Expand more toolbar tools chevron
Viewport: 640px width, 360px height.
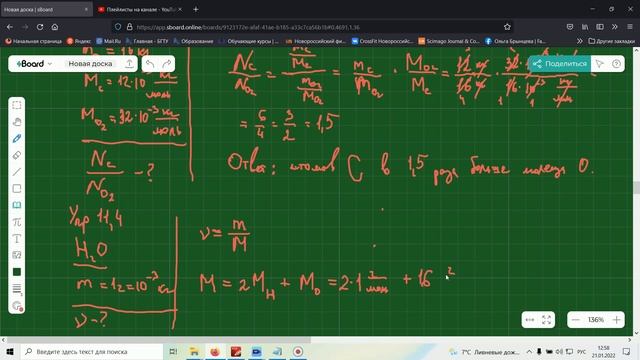(x=615, y=27)
